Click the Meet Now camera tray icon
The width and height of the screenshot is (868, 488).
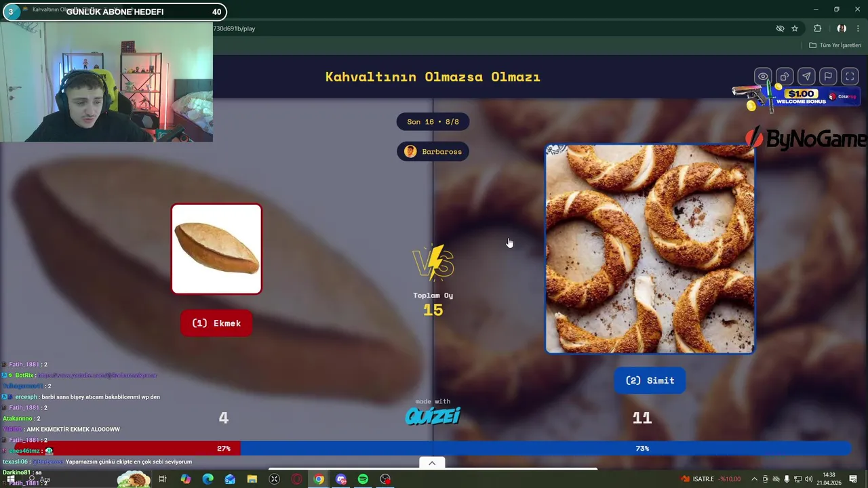click(766, 479)
